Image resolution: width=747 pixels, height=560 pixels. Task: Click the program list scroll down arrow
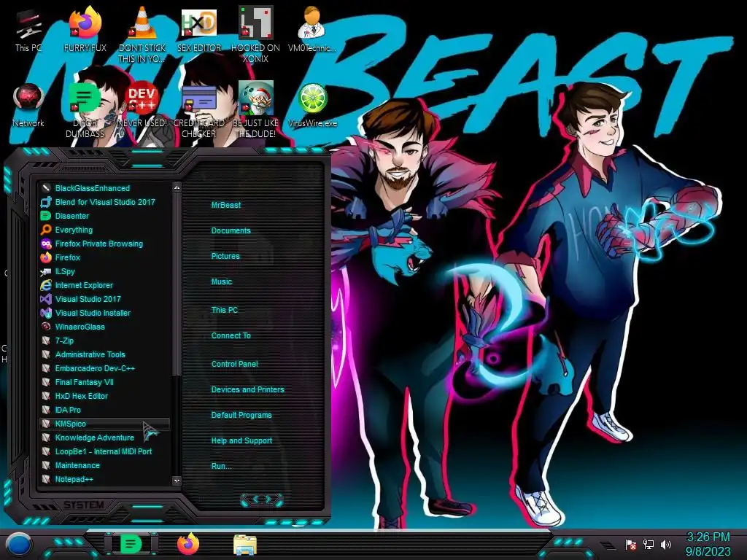[177, 481]
